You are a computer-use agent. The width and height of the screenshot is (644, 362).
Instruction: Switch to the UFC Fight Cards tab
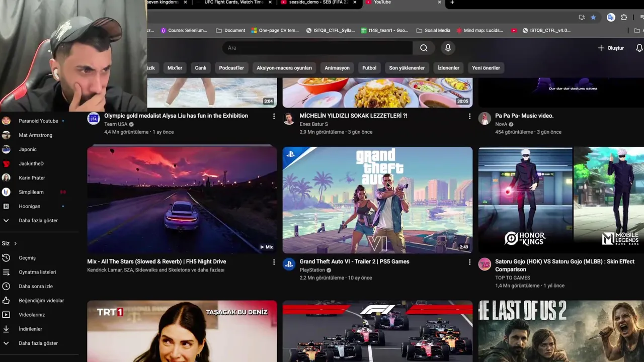point(233,3)
